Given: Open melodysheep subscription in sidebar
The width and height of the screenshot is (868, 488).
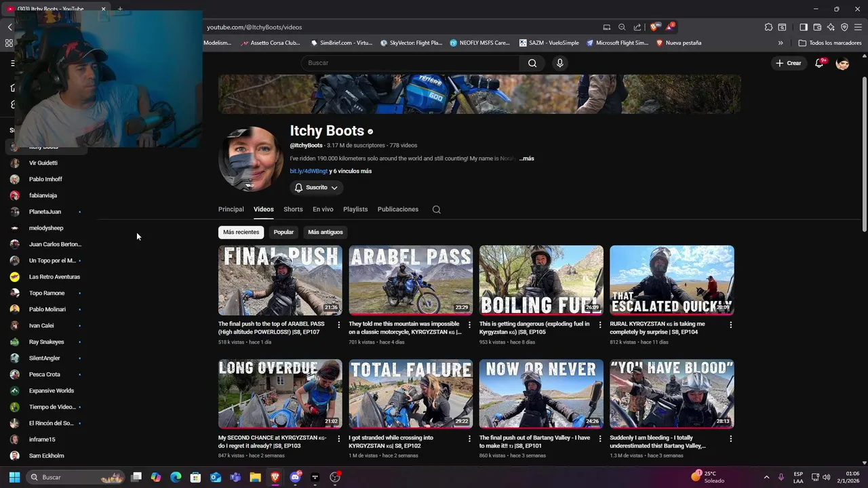Looking at the screenshot, I should [46, 228].
